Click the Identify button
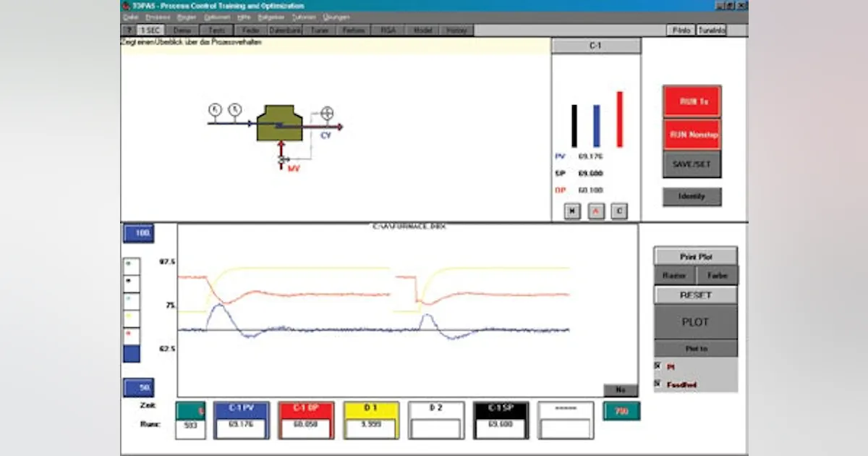This screenshot has width=868, height=456. click(x=692, y=196)
